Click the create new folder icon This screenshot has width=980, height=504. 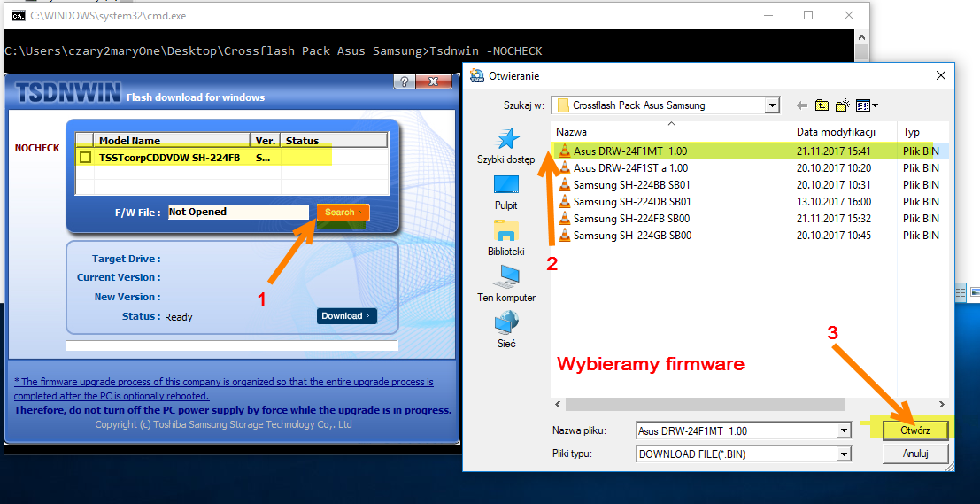pyautogui.click(x=843, y=105)
